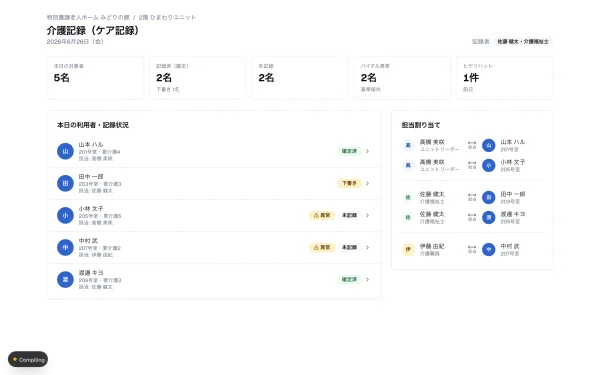This screenshot has height=375, width=600.
Task: Select 山本 ハル name in the resident list
Action: tap(91, 145)
